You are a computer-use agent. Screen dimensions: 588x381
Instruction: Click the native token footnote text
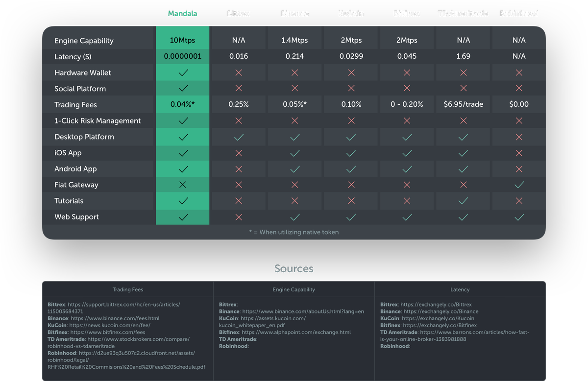[294, 232]
